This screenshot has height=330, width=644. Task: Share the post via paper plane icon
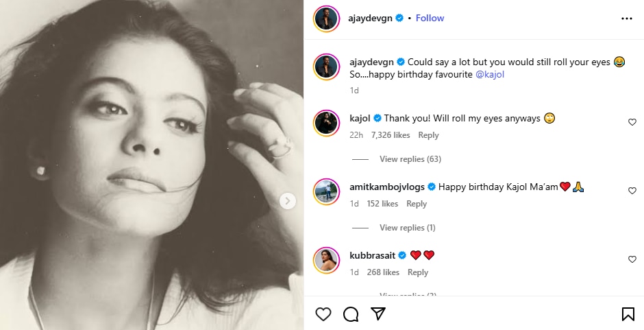click(378, 314)
